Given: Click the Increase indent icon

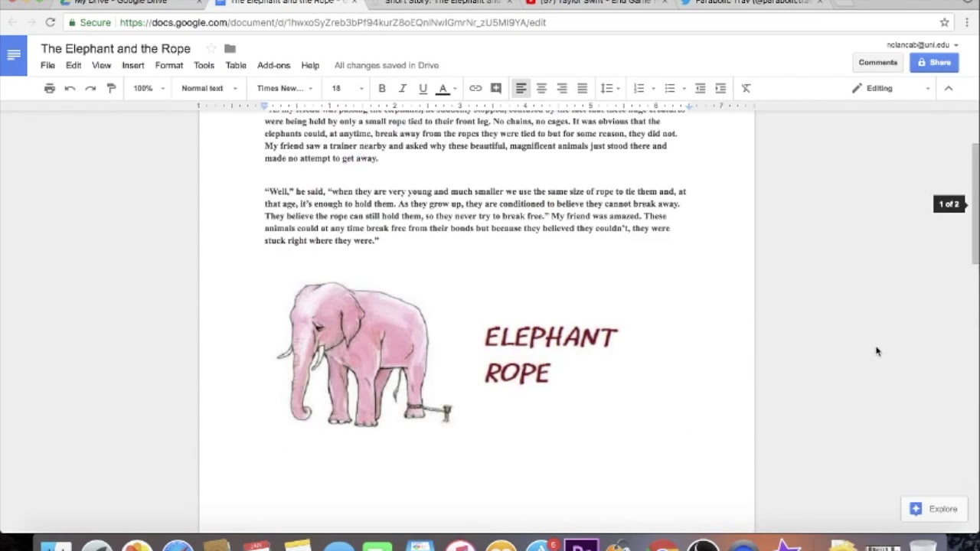Looking at the screenshot, I should coord(720,88).
